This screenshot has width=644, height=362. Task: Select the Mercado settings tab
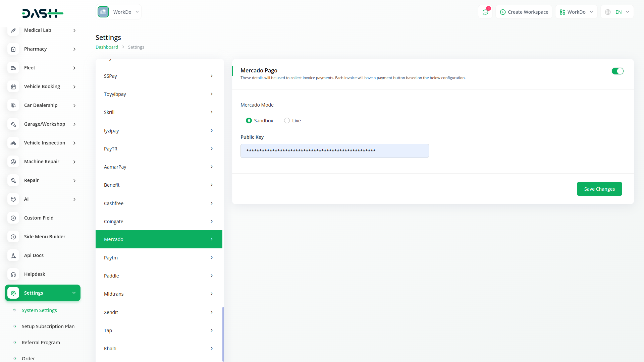coord(159,239)
